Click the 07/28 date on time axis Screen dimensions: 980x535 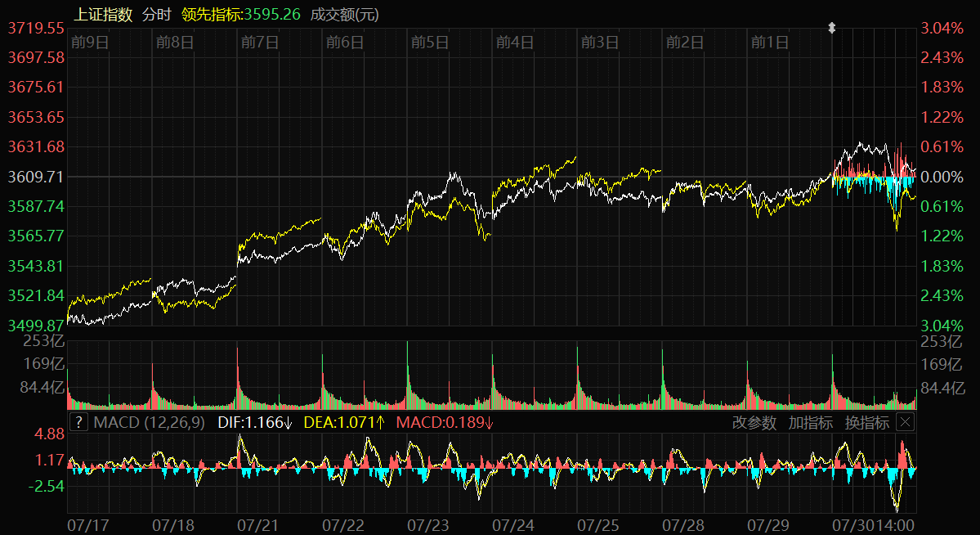683,521
